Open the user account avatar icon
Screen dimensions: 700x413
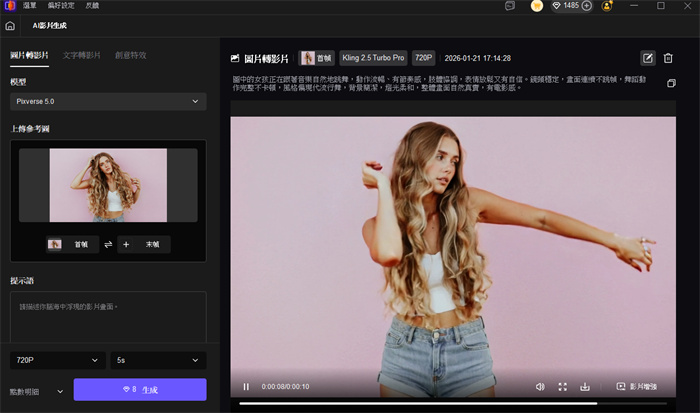[607, 6]
